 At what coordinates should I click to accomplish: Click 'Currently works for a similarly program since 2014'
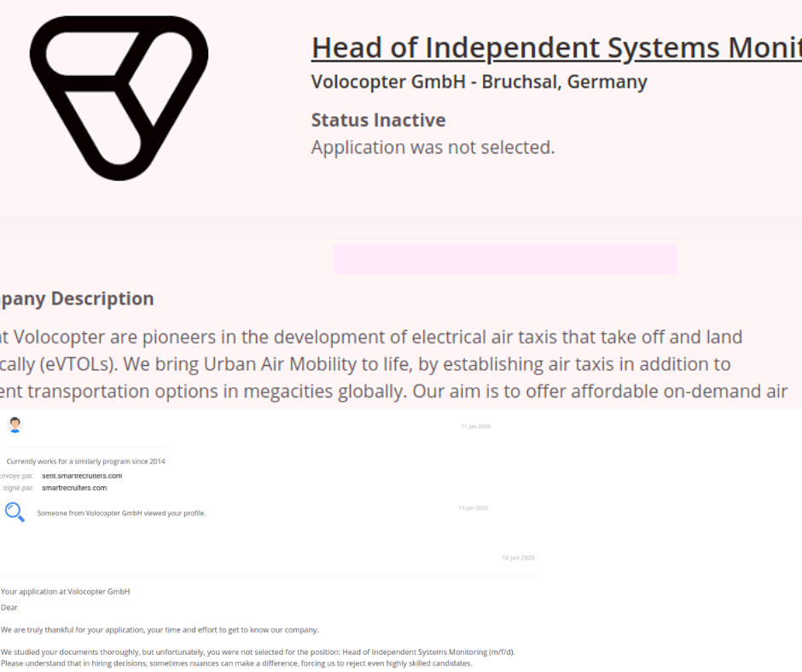tap(86, 461)
